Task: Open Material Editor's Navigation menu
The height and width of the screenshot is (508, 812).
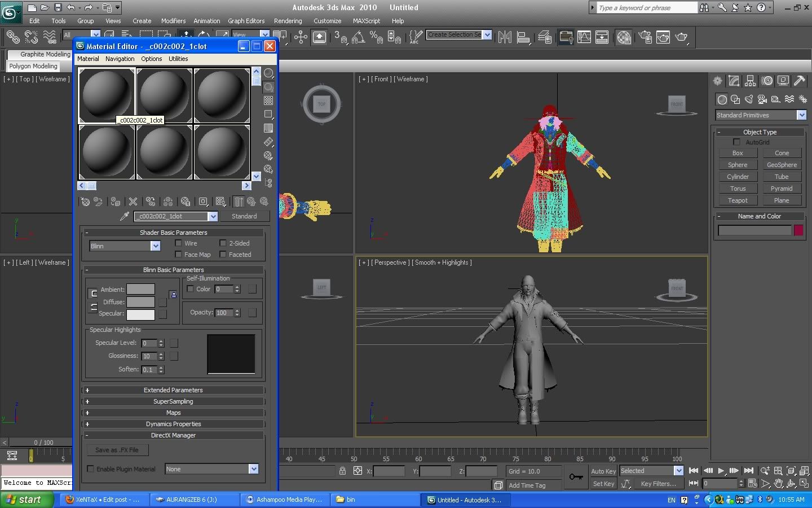Action: pyautogui.click(x=120, y=59)
